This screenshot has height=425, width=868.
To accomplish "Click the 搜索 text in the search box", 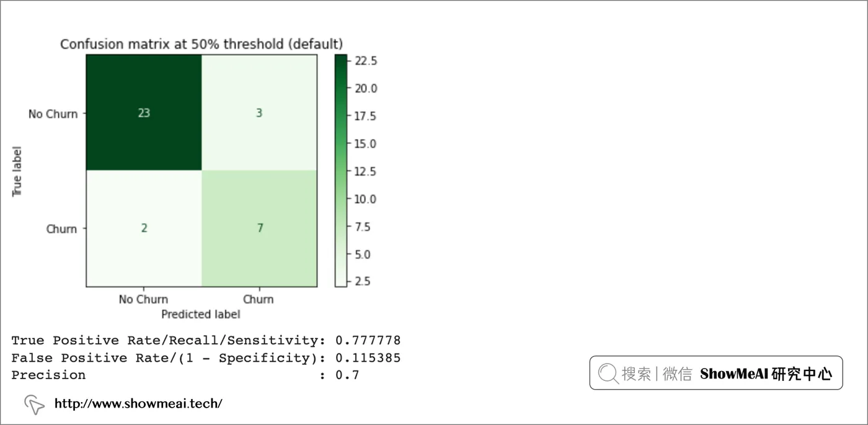I will (x=636, y=374).
